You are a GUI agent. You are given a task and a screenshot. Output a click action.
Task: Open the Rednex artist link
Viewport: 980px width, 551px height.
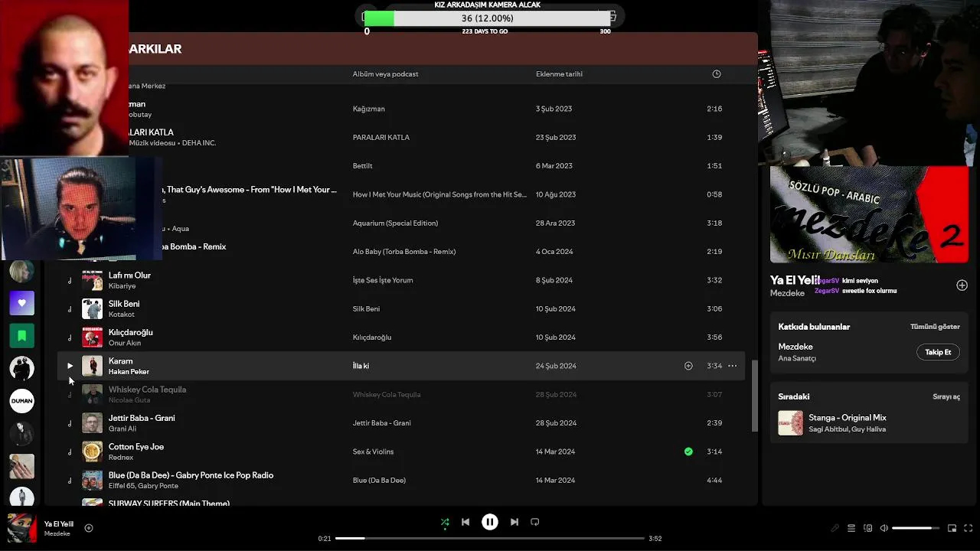pos(122,458)
